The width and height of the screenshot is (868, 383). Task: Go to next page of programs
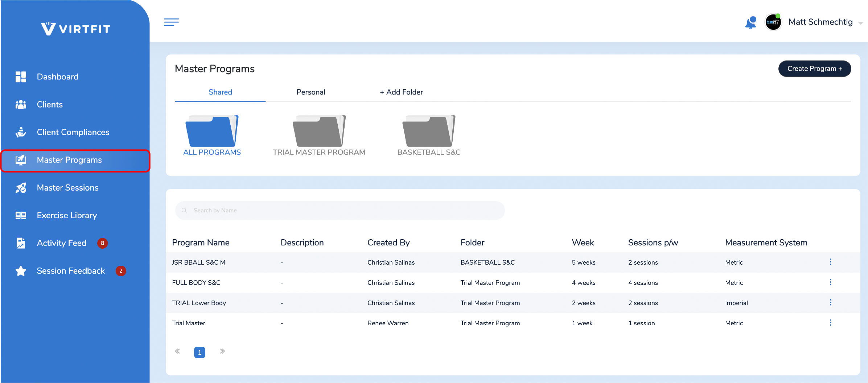click(x=222, y=351)
